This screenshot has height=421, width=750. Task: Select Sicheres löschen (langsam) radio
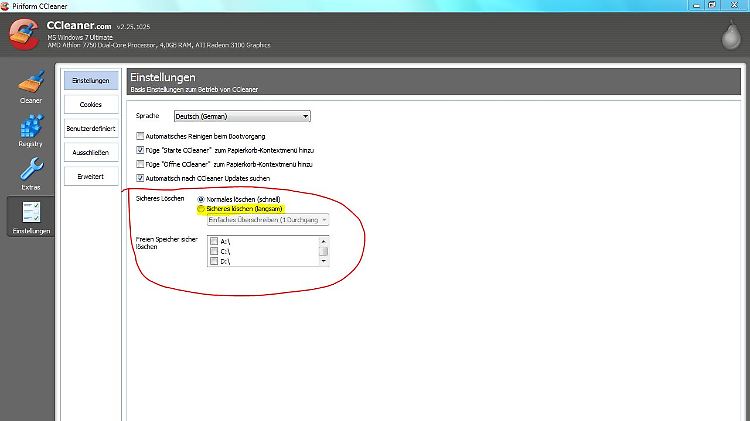(201, 209)
